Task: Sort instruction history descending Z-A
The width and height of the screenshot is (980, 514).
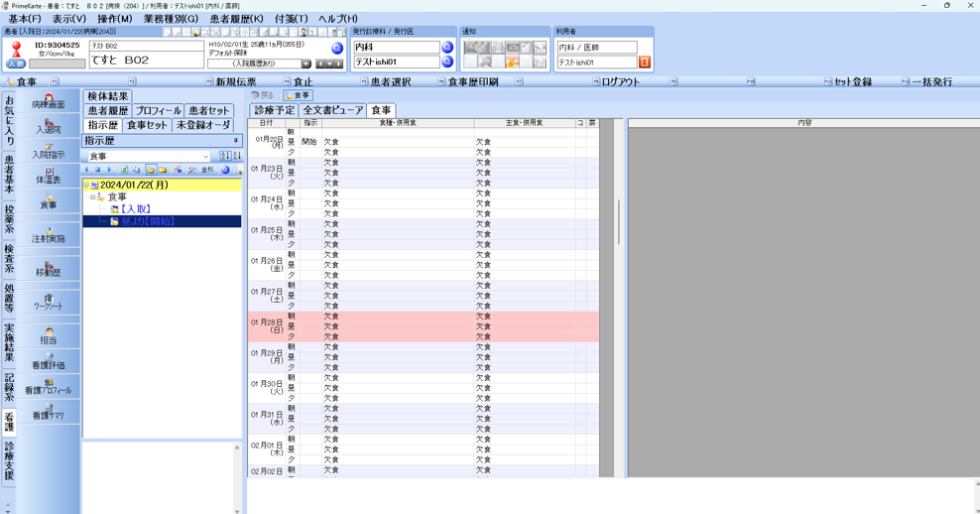Action: click(x=237, y=156)
